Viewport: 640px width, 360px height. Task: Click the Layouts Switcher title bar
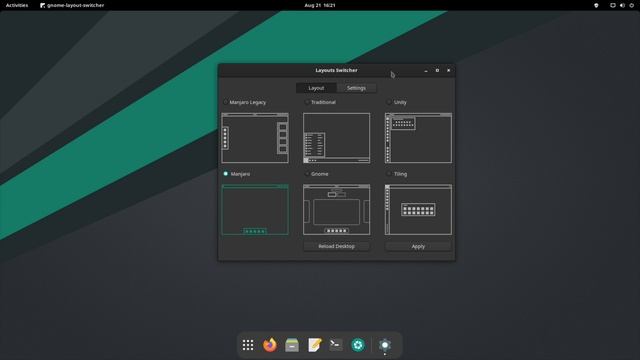tap(336, 70)
